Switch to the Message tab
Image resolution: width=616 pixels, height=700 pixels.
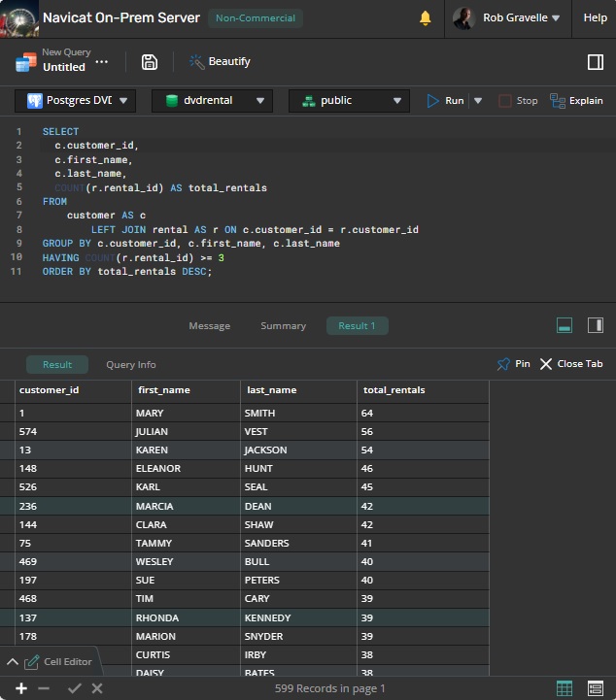pos(209,326)
